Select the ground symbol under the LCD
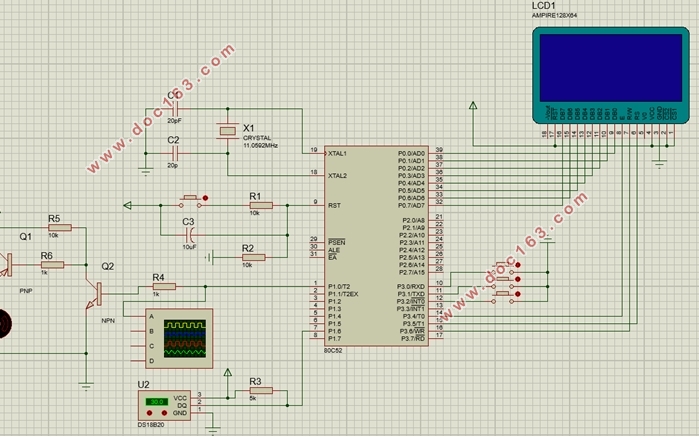This screenshot has width=699, height=437. click(659, 163)
